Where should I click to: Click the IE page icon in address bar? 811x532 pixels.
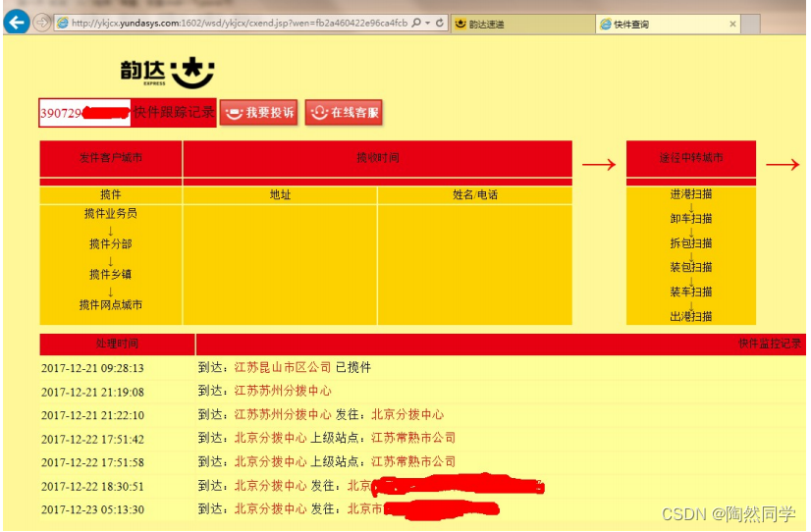pos(63,23)
